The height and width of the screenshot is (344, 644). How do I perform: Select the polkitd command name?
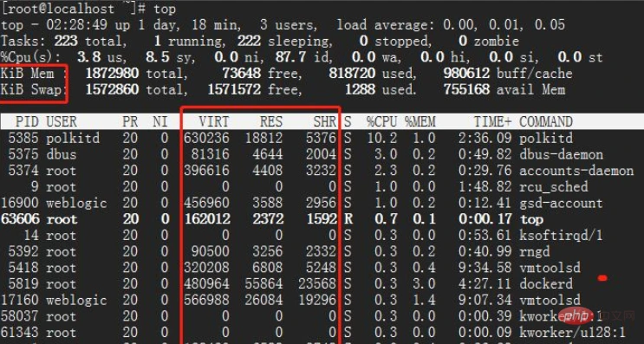click(546, 138)
